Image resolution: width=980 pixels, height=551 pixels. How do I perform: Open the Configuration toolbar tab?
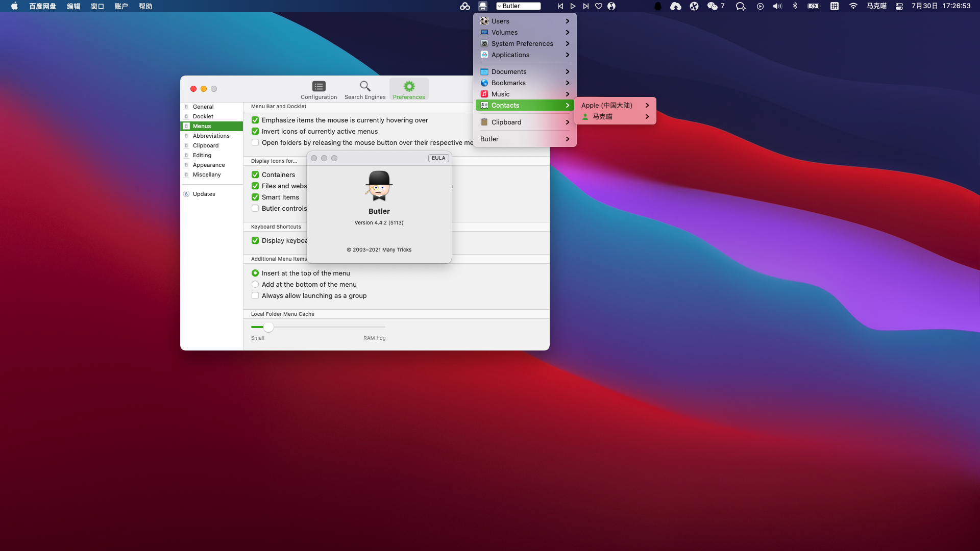point(318,90)
